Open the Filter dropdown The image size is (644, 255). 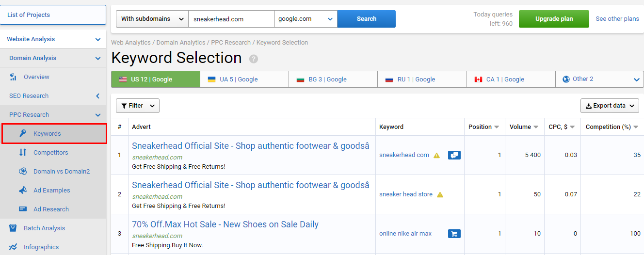pyautogui.click(x=138, y=106)
